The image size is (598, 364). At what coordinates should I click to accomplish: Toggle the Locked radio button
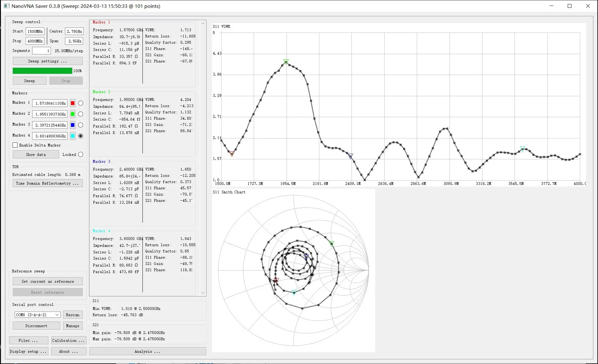[x=81, y=154]
